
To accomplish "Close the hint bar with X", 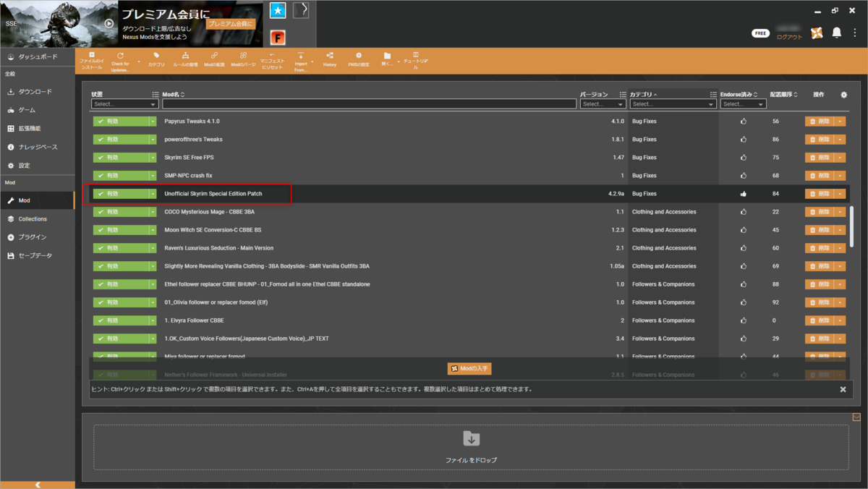I will point(843,389).
